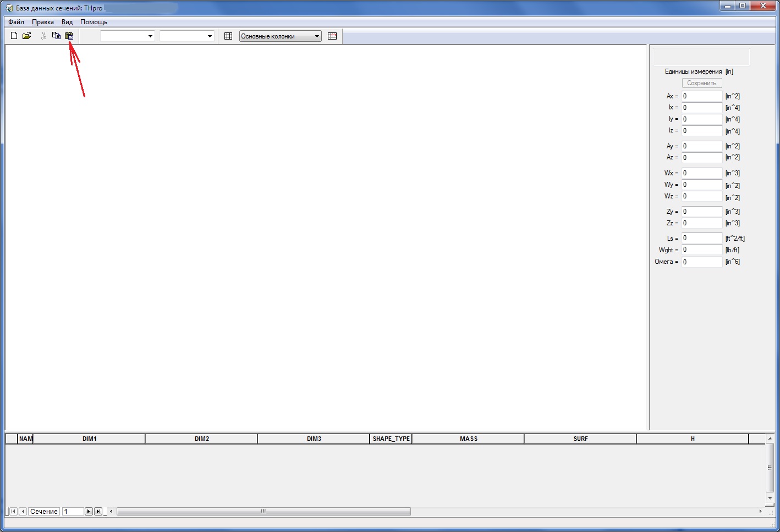This screenshot has height=532, width=780.
Task: Create a new section database file
Action: (14, 36)
